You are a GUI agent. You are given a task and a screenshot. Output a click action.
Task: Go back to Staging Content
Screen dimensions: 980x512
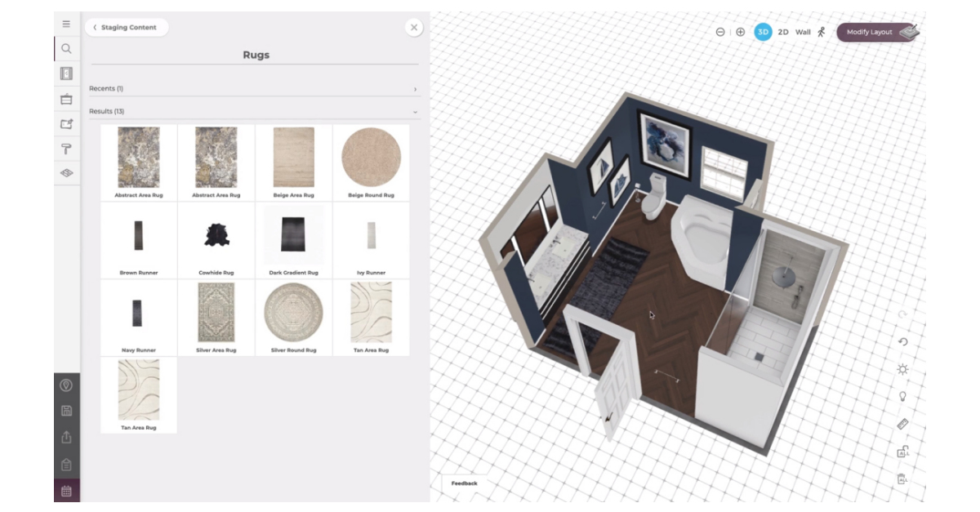click(126, 27)
